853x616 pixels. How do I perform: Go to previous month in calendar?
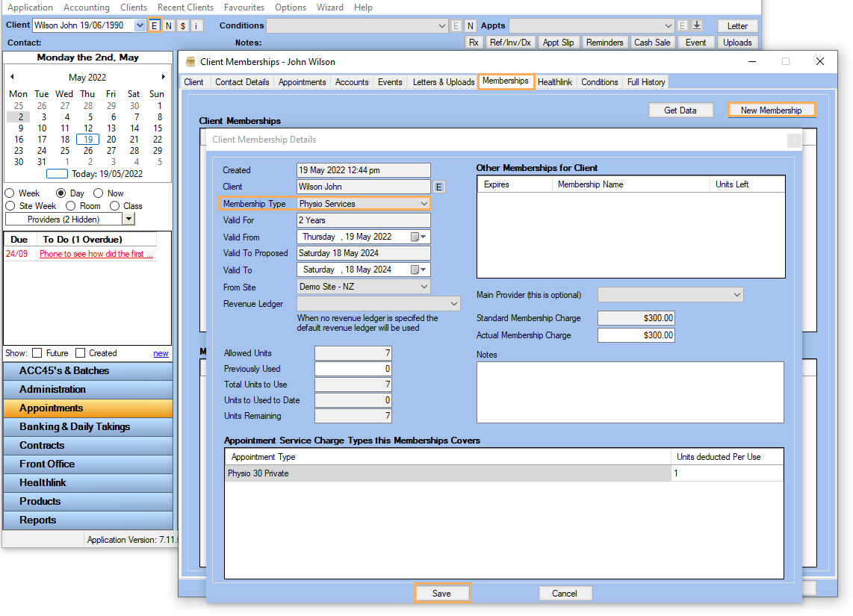tap(12, 77)
